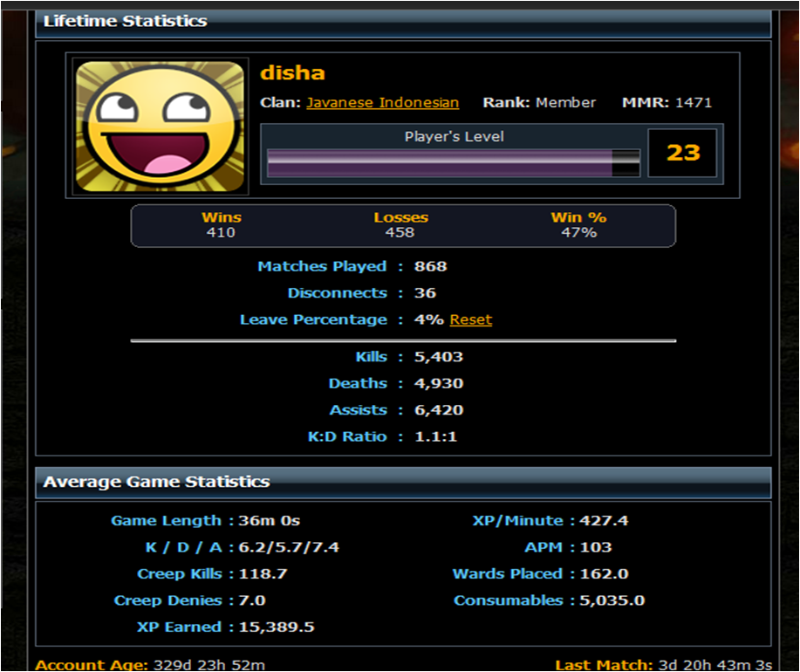Screen dimensions: 800x672
Task: Select the disha player name
Action: tap(292, 73)
